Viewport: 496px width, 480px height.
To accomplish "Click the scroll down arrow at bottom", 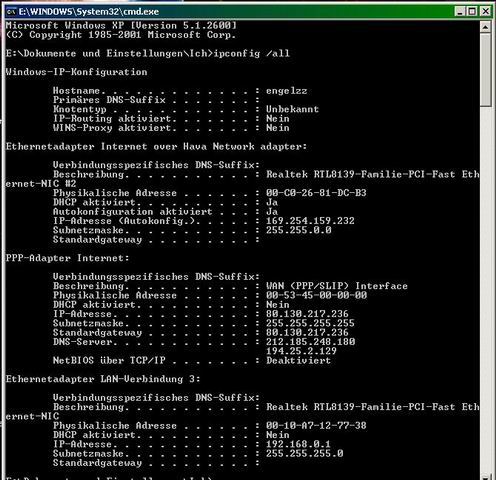I will (x=485, y=477).
